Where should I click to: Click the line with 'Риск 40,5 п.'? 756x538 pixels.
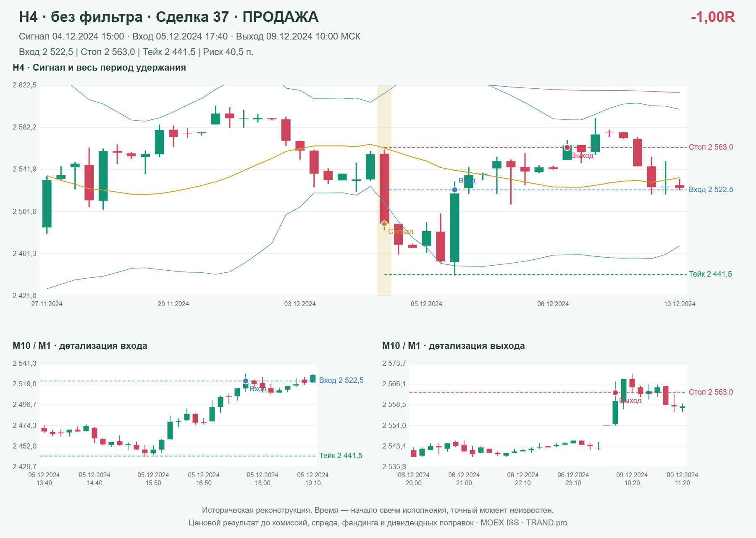coord(136,52)
